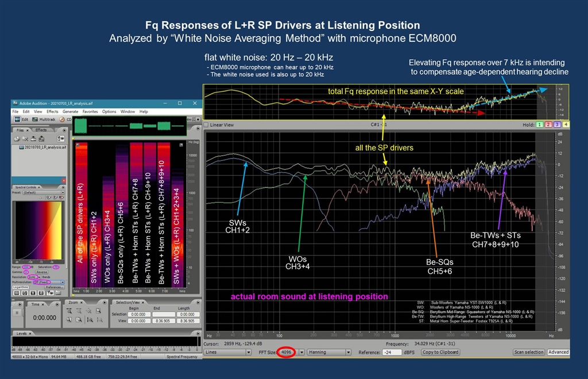Toggle Hold button 2

(x=548, y=125)
